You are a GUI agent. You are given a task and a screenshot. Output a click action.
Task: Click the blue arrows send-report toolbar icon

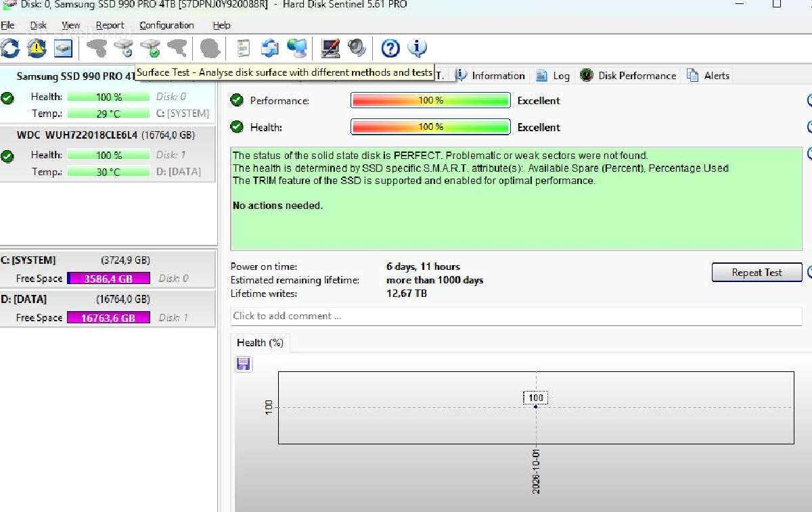(x=269, y=48)
